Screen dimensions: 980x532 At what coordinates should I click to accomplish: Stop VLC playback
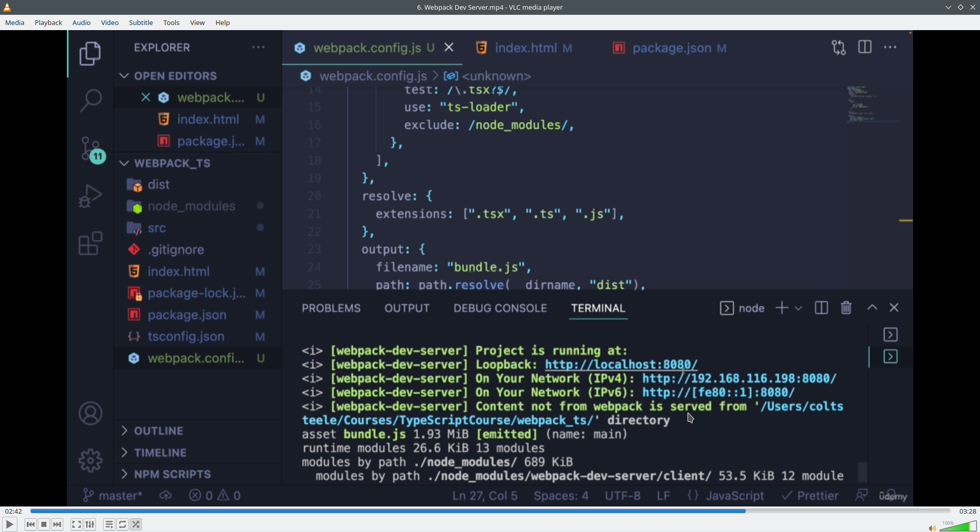pos(44,524)
